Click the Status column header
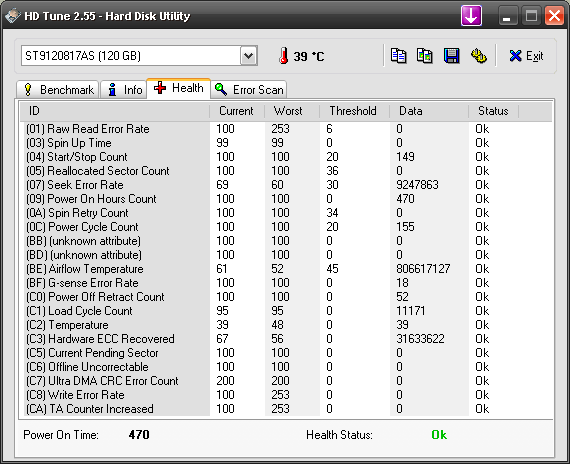Viewport: 570px width, 464px height. click(494, 111)
